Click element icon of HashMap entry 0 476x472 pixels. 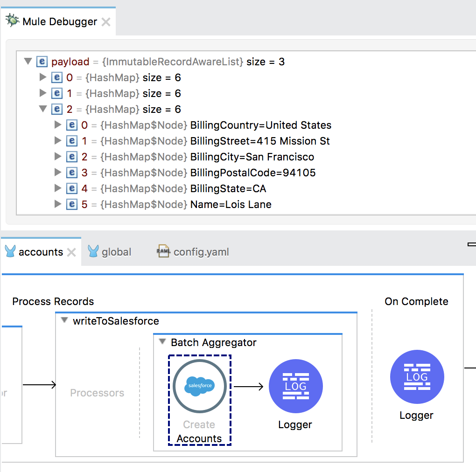(57, 77)
